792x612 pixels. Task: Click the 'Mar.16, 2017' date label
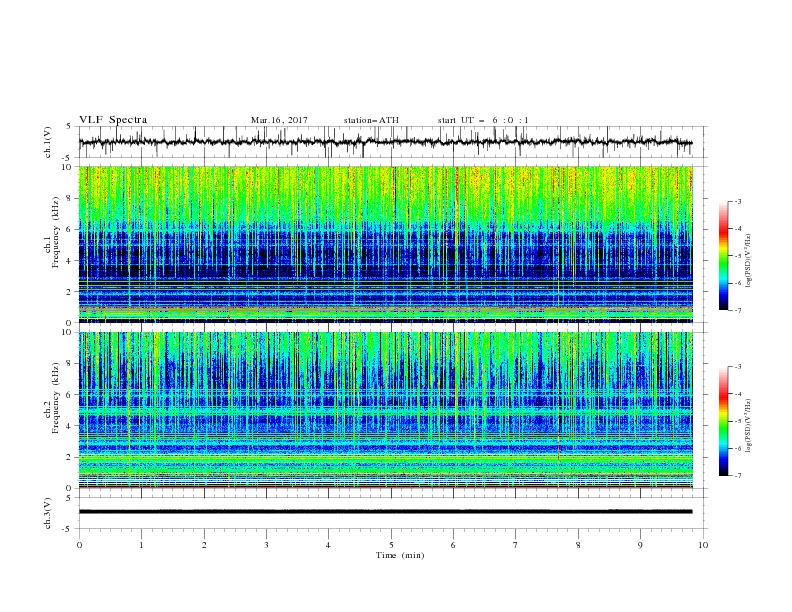279,120
